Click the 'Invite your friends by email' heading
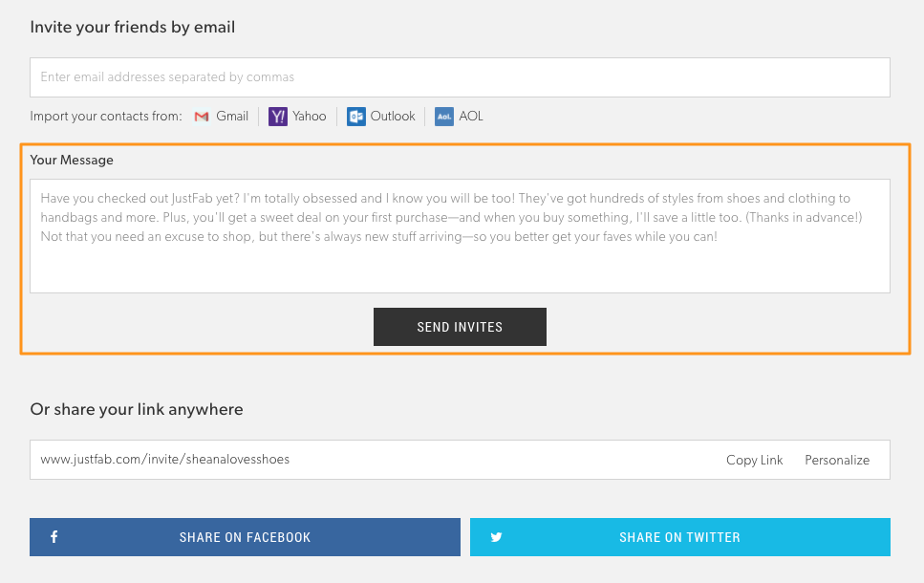 point(133,27)
